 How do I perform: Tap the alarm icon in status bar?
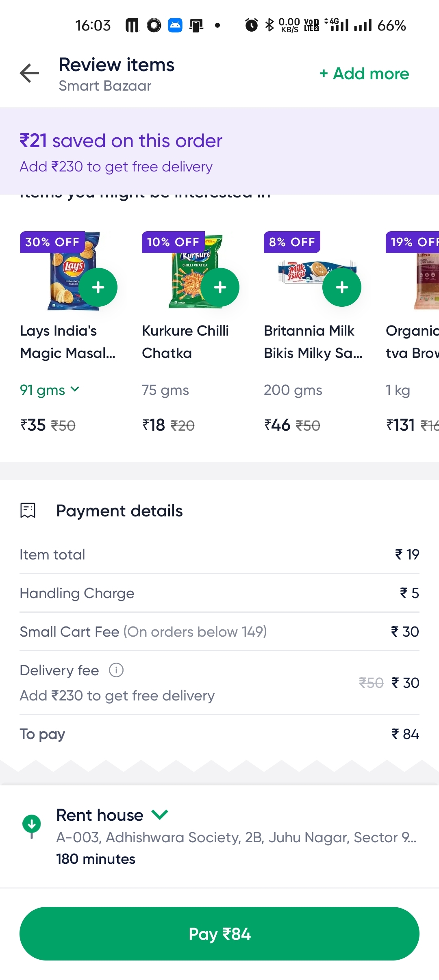click(252, 25)
